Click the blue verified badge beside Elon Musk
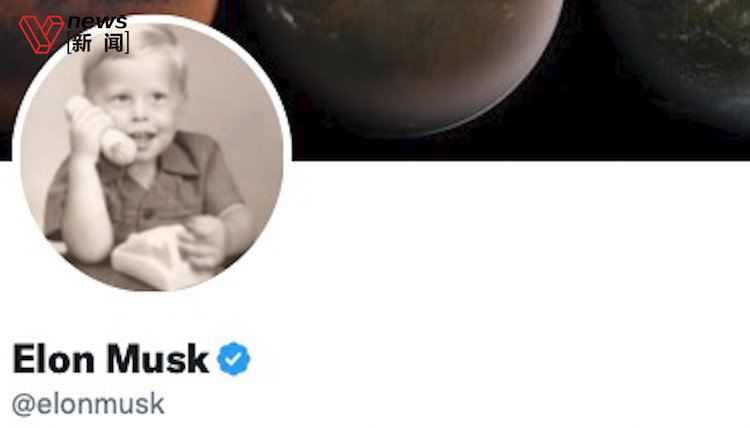Viewport: 750px width, 428px height. pyautogui.click(x=233, y=359)
